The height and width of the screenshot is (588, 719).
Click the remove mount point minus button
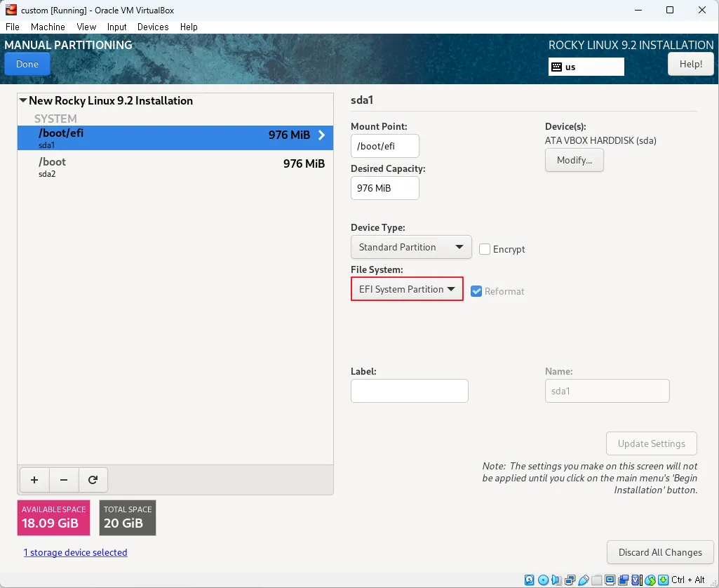(x=64, y=480)
